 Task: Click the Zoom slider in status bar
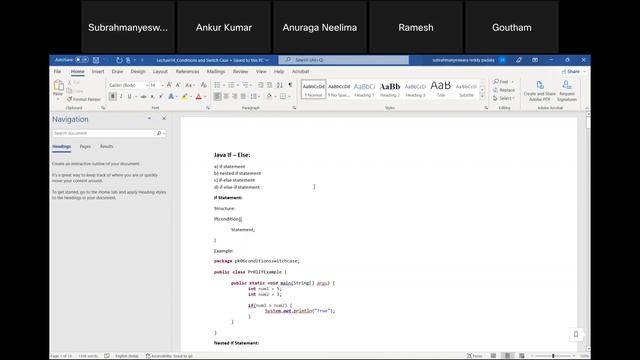[x=553, y=356]
